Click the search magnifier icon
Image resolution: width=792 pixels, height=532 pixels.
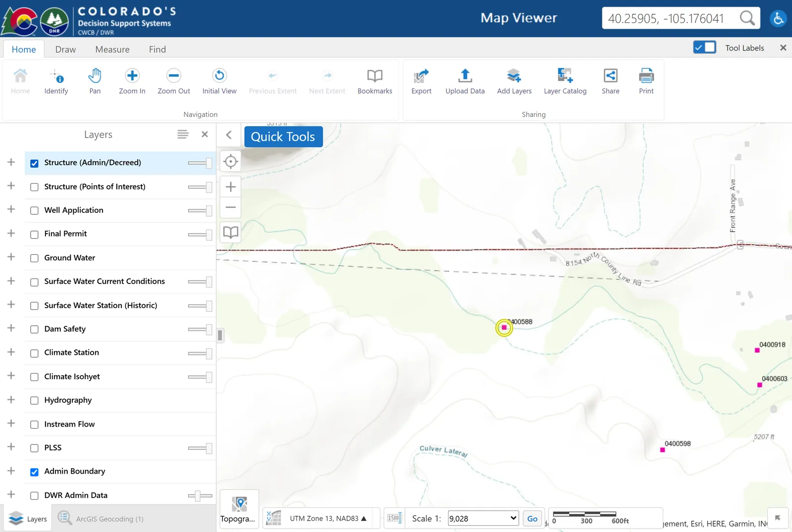(x=747, y=18)
